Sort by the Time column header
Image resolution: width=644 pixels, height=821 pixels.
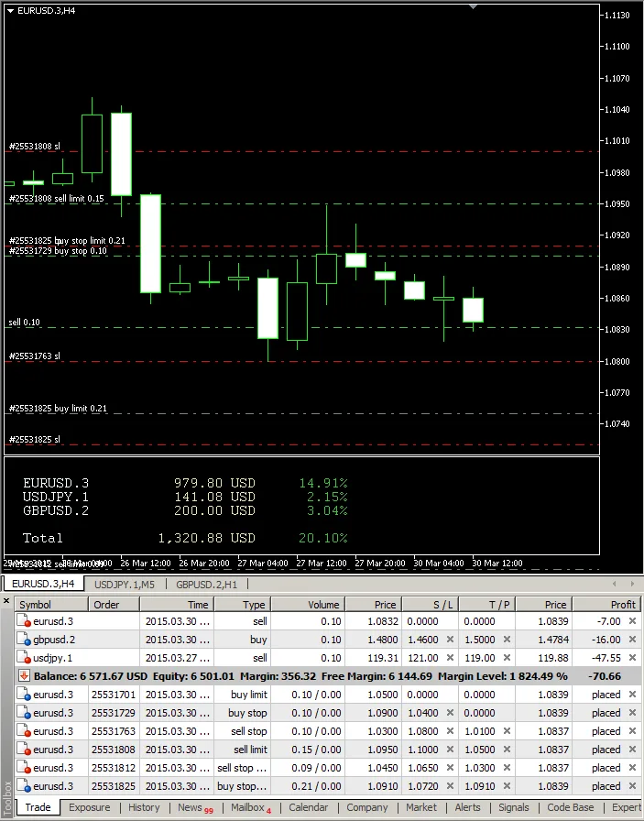click(177, 605)
